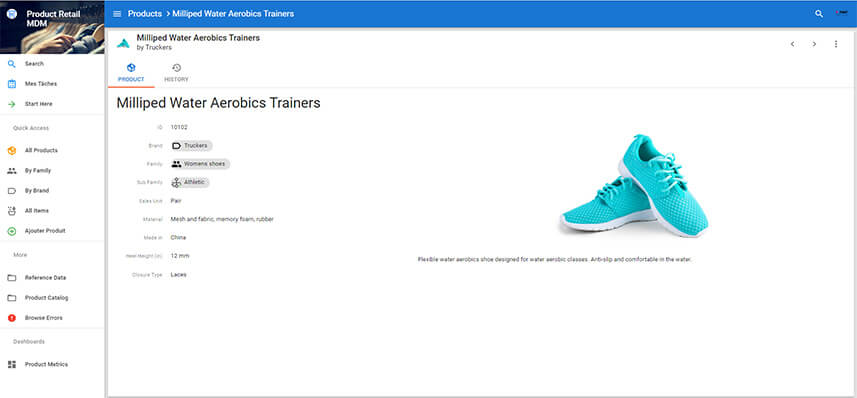Click the Heel Height value 12 mm
857x398 pixels.
(x=180, y=256)
